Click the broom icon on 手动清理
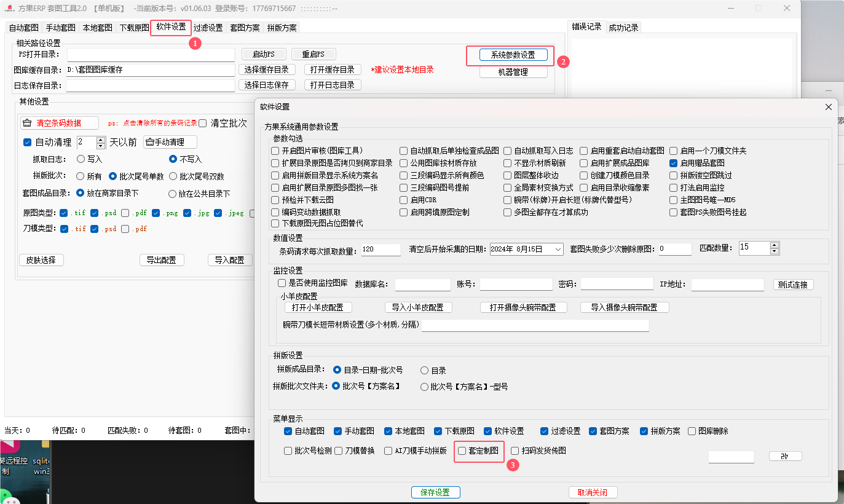 click(149, 143)
